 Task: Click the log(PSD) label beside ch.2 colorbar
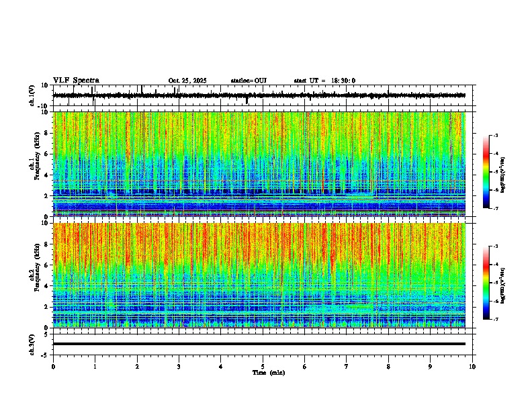point(502,285)
